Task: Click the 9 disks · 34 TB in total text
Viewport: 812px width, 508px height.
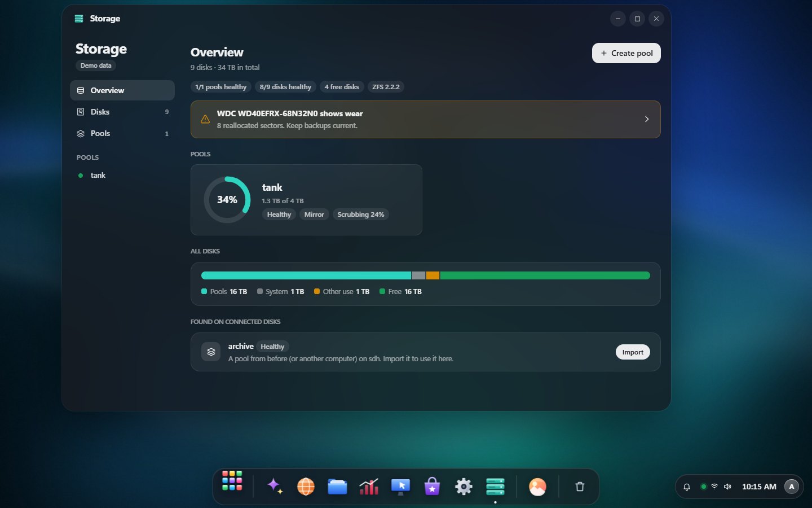Action: tap(225, 67)
